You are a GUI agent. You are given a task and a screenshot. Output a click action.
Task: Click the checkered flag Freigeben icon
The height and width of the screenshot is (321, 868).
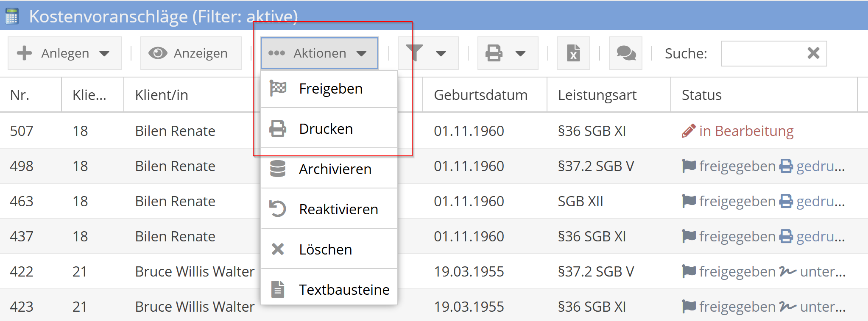click(x=278, y=89)
